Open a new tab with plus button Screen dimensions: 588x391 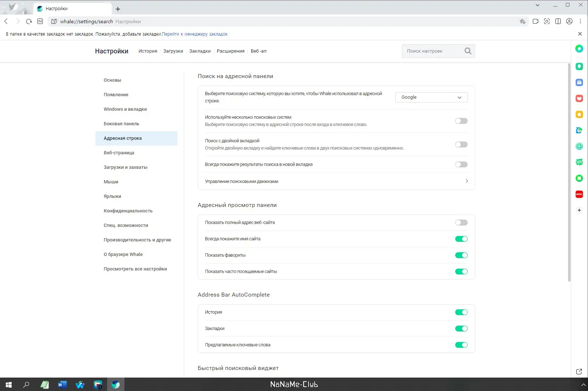pos(118,9)
